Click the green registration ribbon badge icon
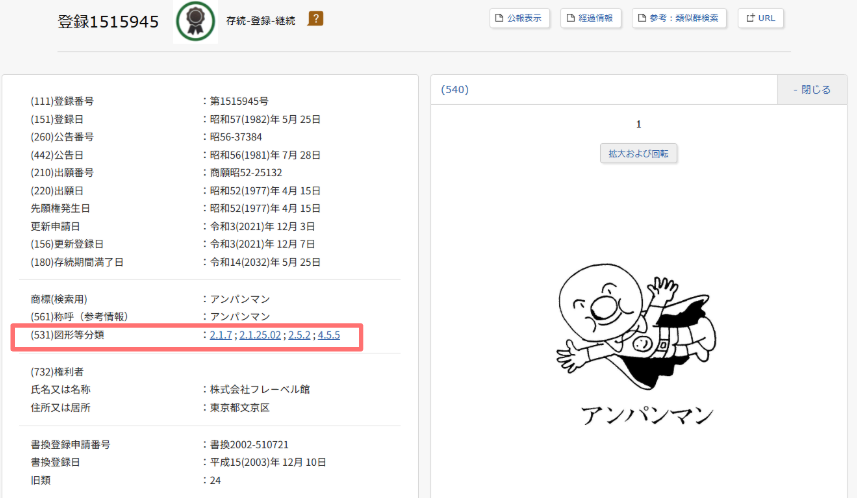Viewport: 857px width, 498px height. [x=195, y=21]
